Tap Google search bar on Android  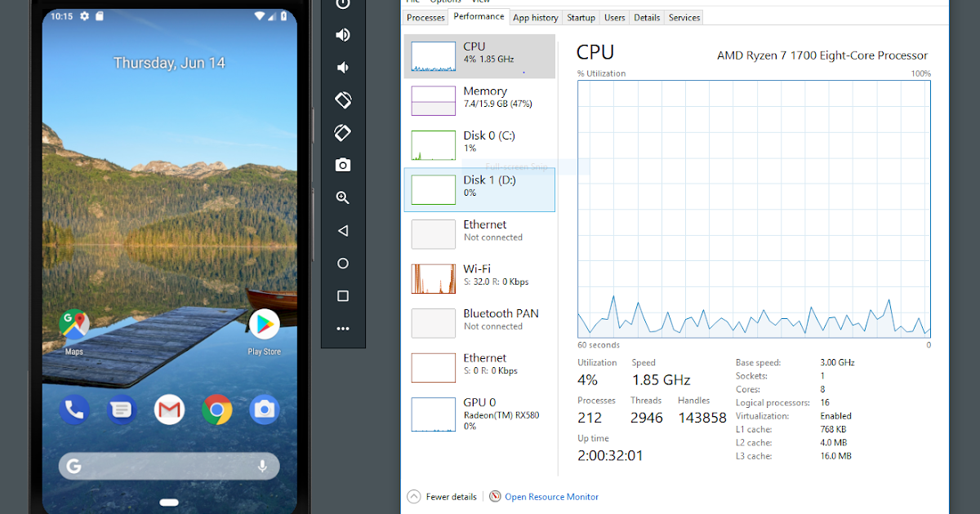169,466
